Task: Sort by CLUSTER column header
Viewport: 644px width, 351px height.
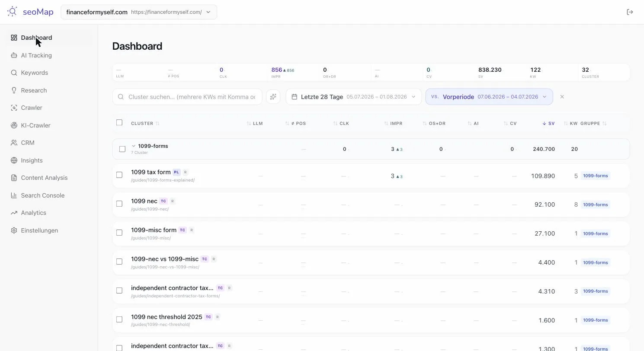Action: point(145,124)
